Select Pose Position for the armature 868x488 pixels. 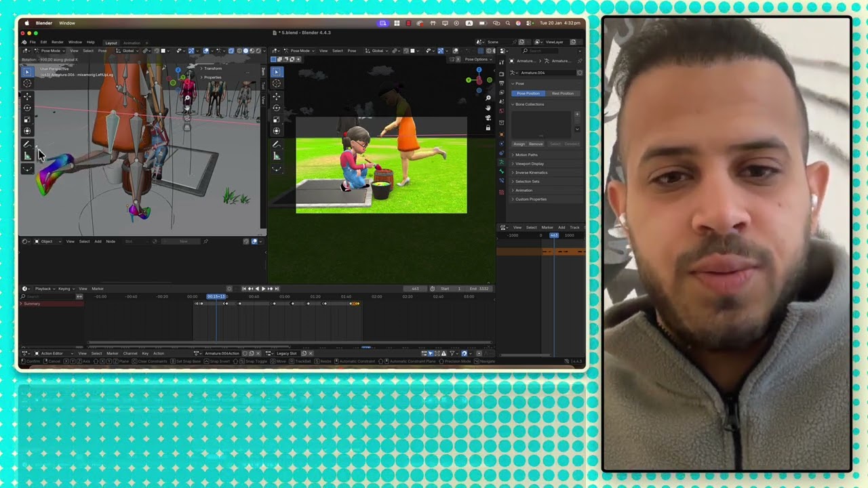pos(528,94)
